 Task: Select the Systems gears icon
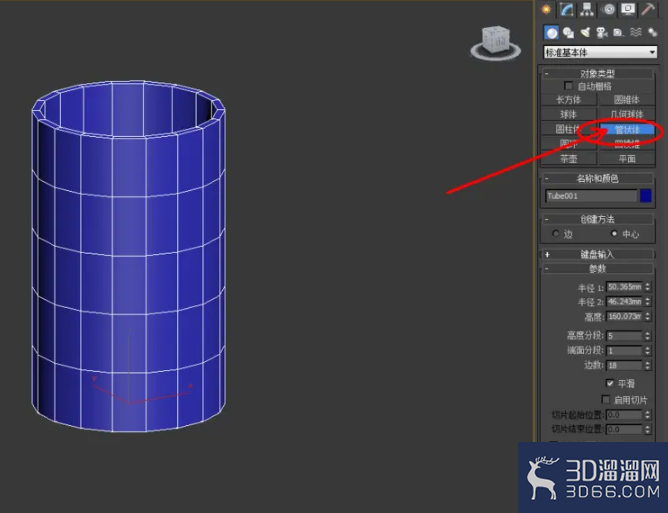(x=652, y=32)
